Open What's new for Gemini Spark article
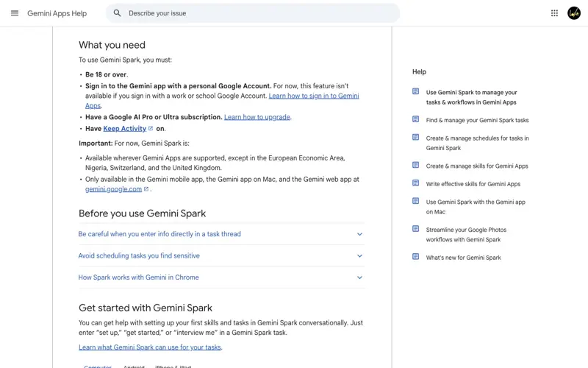This screenshot has width=588, height=368. coord(464,258)
